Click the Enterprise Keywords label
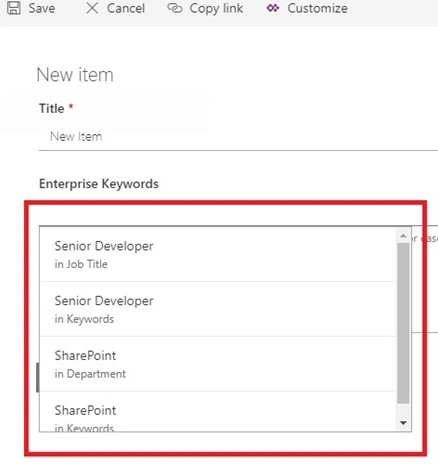 pos(99,184)
